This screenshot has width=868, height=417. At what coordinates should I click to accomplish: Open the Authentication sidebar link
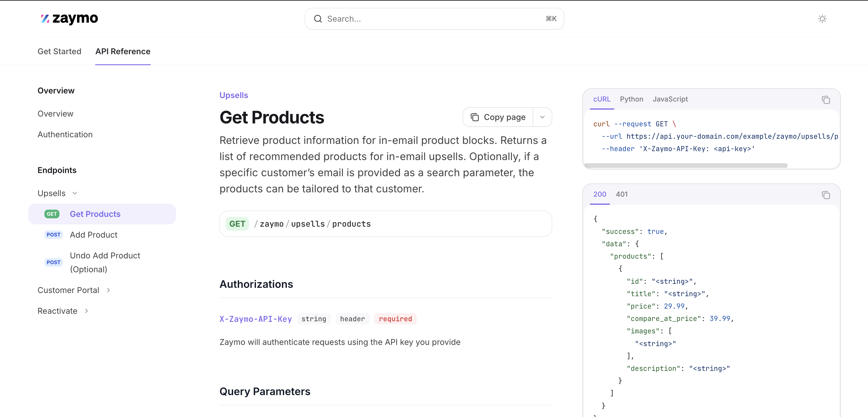pos(65,134)
